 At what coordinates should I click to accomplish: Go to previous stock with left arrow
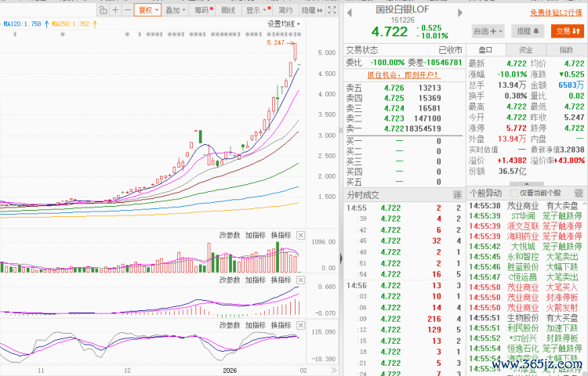[x=350, y=13]
